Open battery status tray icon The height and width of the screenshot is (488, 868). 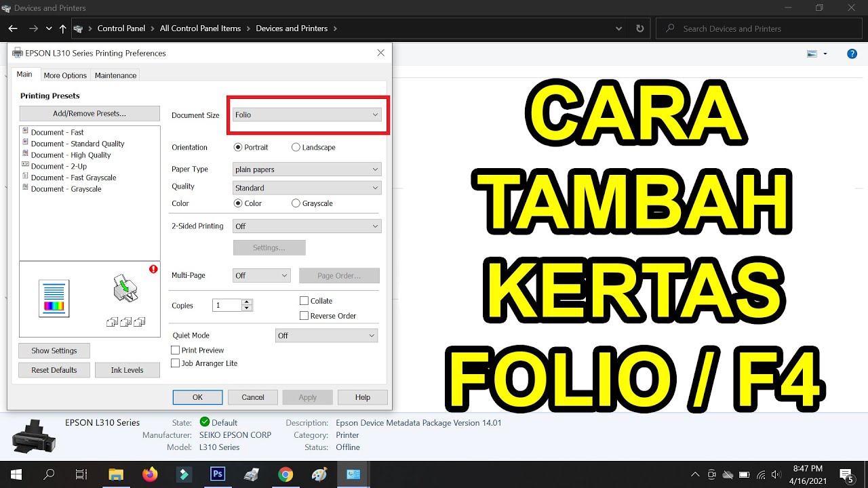point(745,474)
